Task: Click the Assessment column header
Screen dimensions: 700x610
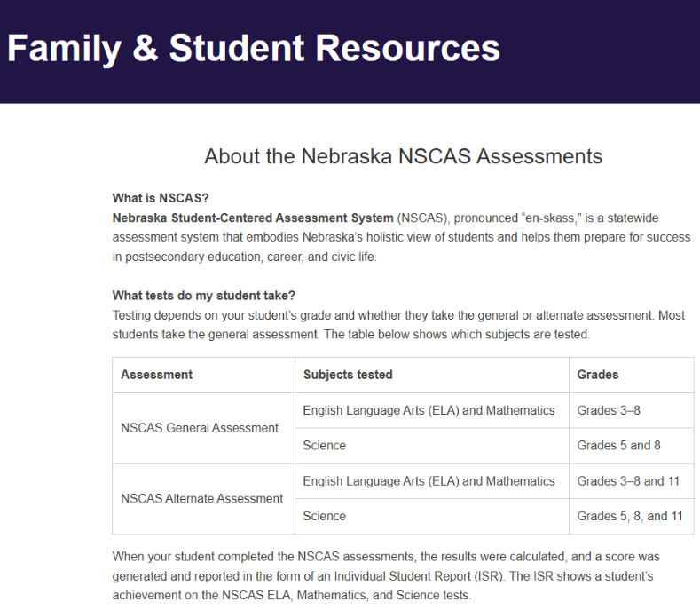Action: (203, 375)
